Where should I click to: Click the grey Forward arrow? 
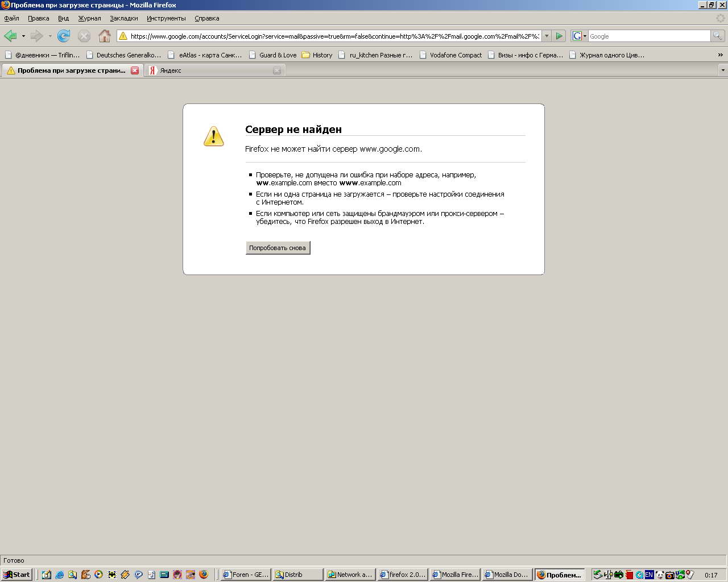37,36
